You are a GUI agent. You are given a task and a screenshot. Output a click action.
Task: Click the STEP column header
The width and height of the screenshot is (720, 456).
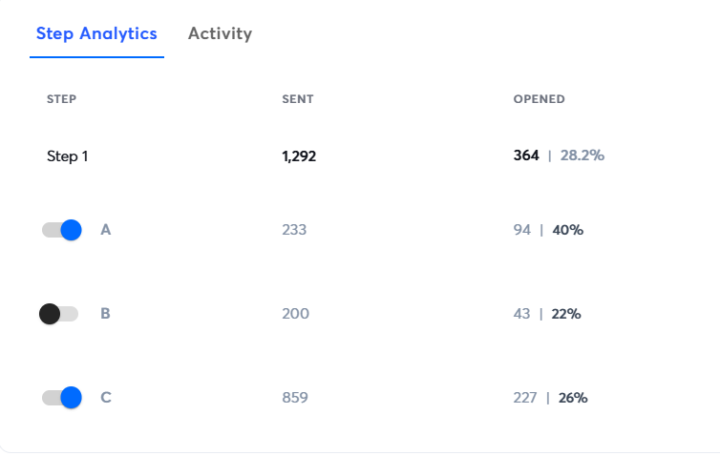62,100
